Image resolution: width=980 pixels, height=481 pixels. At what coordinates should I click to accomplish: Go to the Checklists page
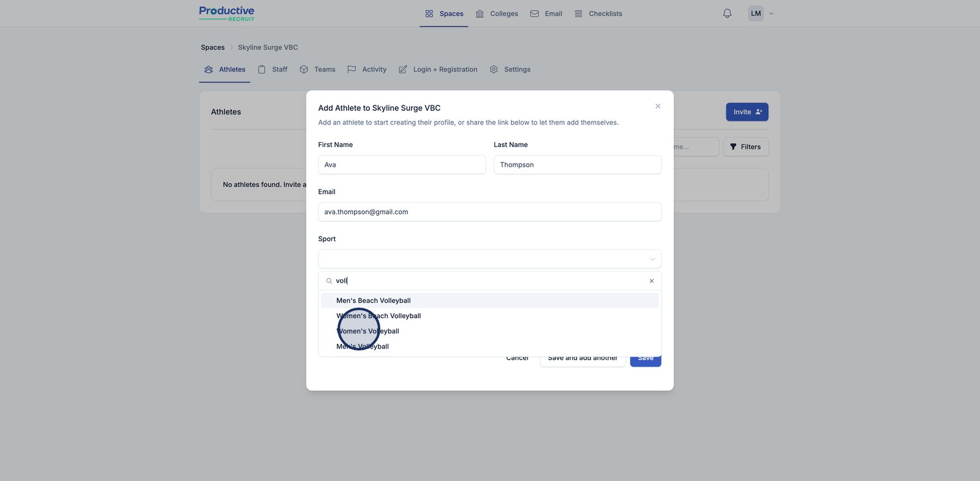point(598,13)
